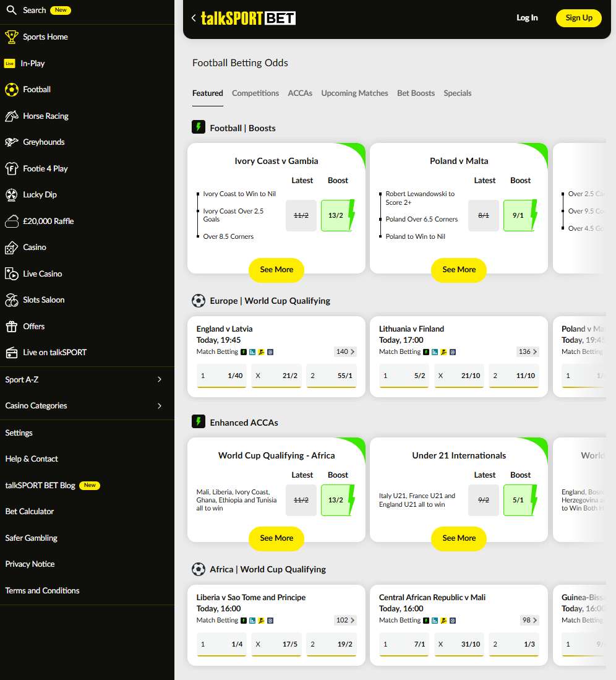Viewport: 616px width, 680px height.
Task: See More on World Cup Qualifying Africa
Action: tap(276, 538)
